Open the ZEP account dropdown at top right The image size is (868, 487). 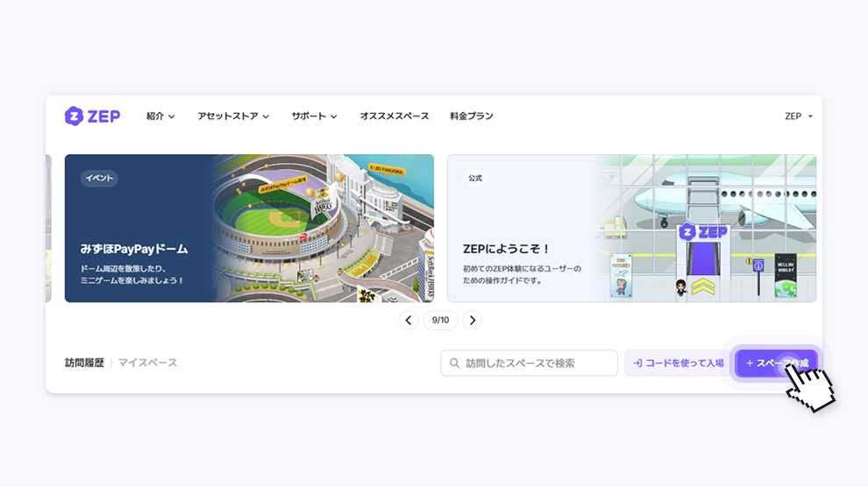(798, 116)
